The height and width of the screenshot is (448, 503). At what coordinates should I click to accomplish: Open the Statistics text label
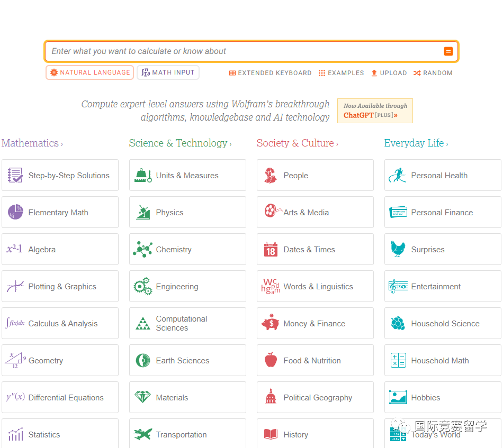pyautogui.click(x=44, y=435)
